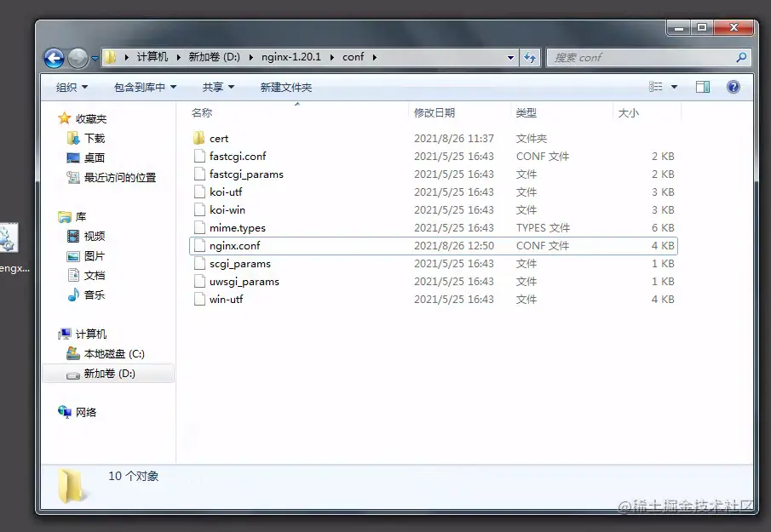Open 新加卷 (D:) drive in navigation pane

[x=108, y=374]
